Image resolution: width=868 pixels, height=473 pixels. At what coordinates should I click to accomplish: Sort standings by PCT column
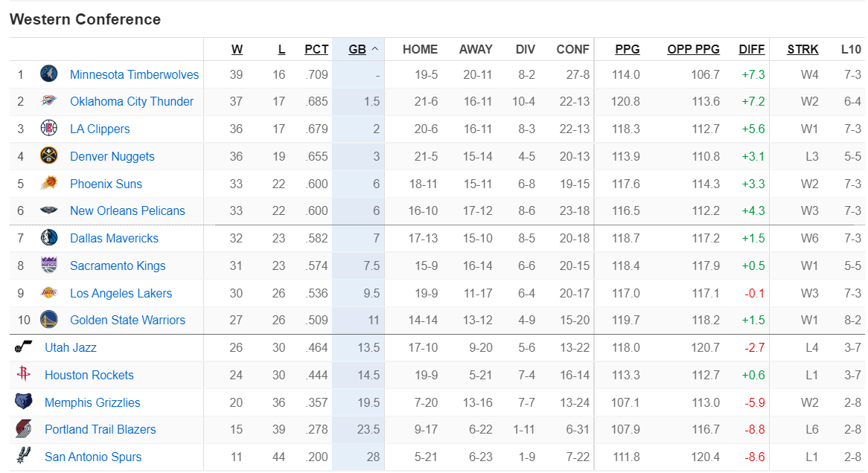[x=316, y=49]
